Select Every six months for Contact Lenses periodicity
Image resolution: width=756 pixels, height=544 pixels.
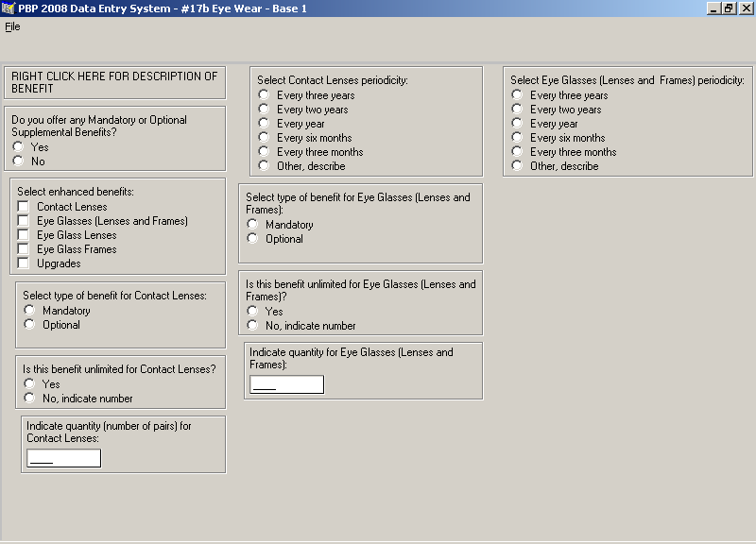click(264, 137)
